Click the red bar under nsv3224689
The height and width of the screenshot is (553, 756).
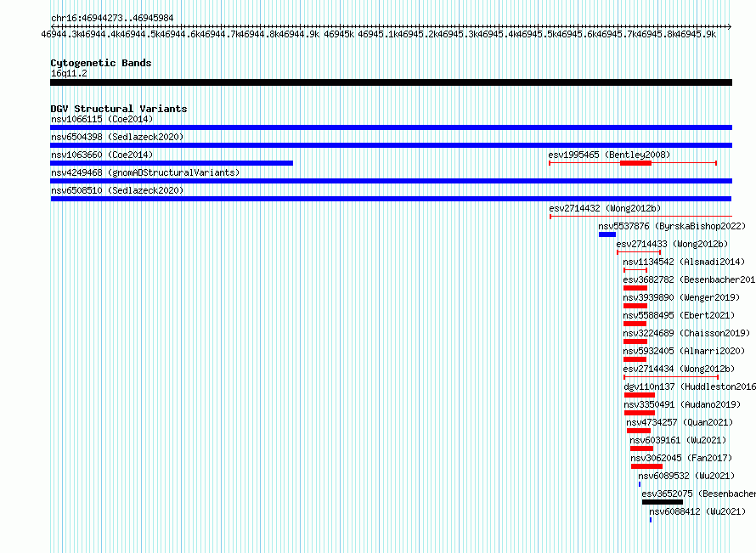[x=635, y=341]
